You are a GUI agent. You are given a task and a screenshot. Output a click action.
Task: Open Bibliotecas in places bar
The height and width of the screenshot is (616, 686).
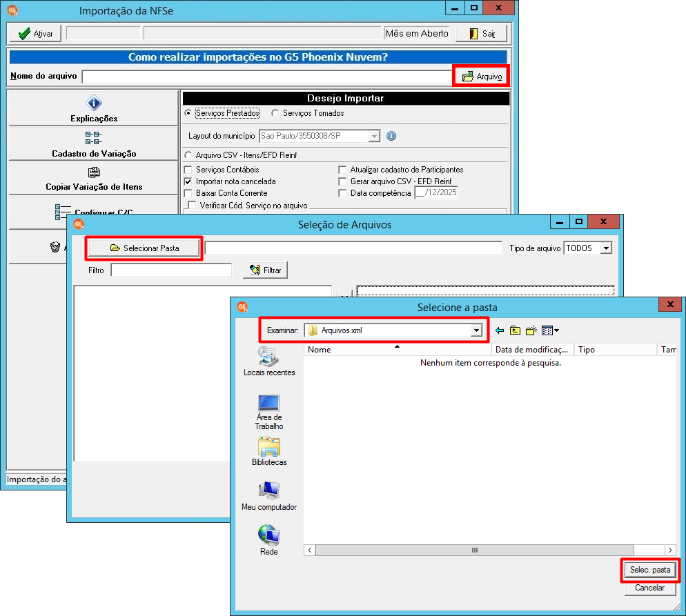coord(269,451)
